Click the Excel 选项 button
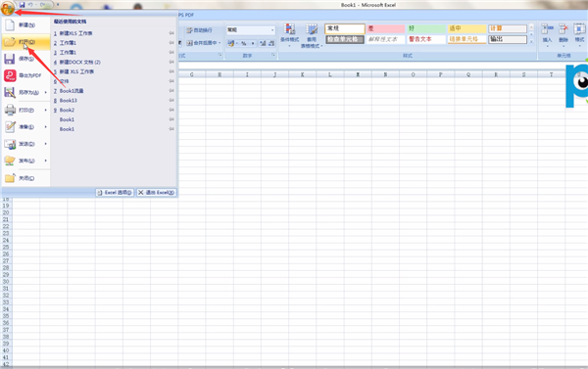This screenshot has width=588, height=369. pyautogui.click(x=115, y=193)
